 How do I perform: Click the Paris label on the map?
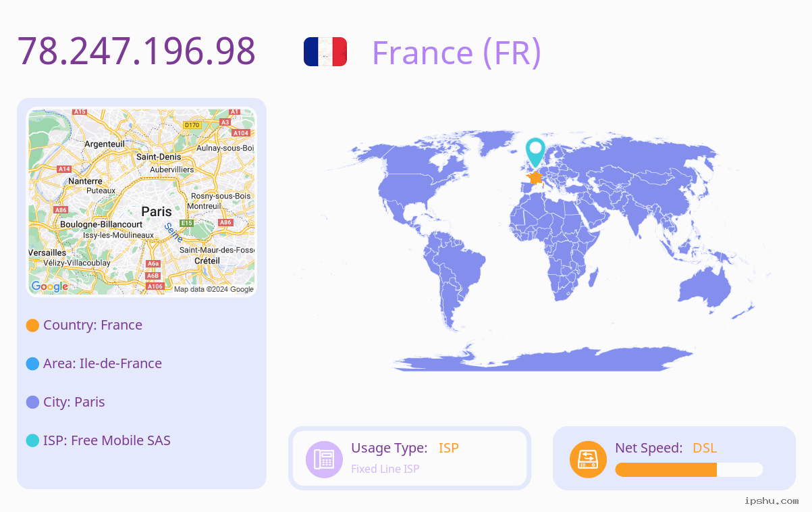[157, 211]
